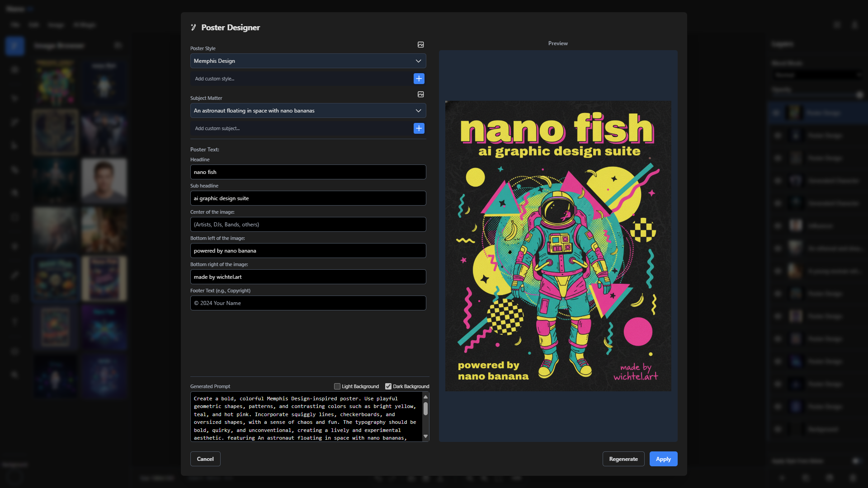Click the Generated Prompt scroll up arrow
The image size is (868, 488).
point(425,397)
